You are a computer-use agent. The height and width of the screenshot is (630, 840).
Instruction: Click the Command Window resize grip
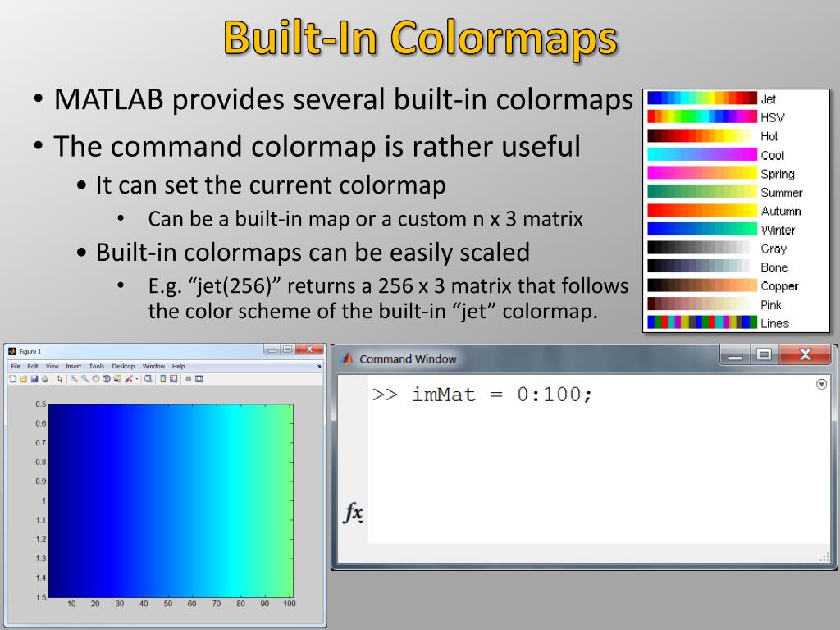click(824, 558)
